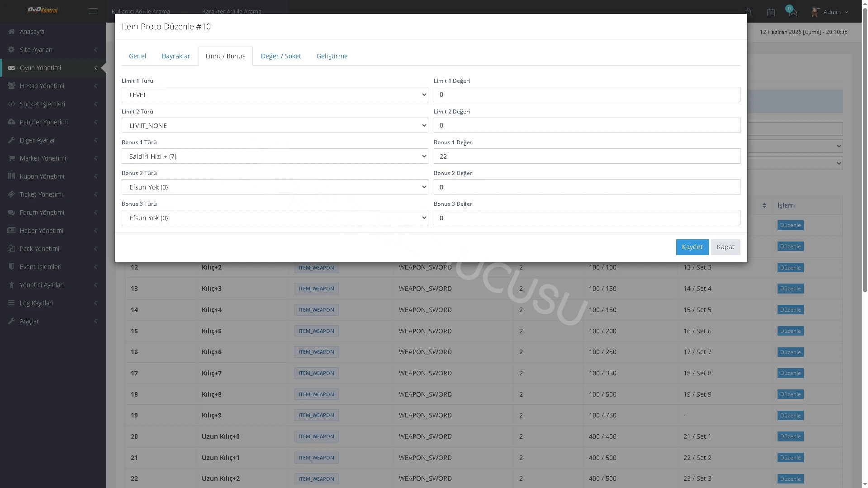This screenshot has height=488, width=868.
Task: Open the Admin user menu
Action: [830, 12]
